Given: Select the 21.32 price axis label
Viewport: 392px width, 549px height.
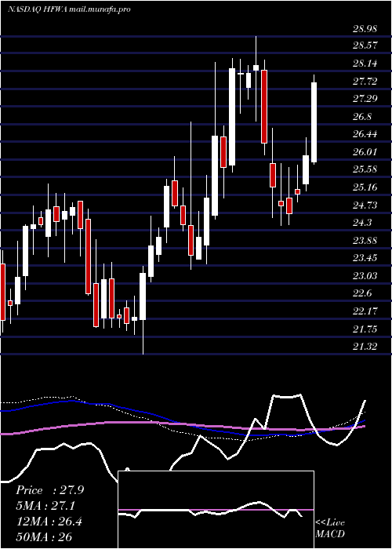Looking at the screenshot, I should click(x=365, y=347).
